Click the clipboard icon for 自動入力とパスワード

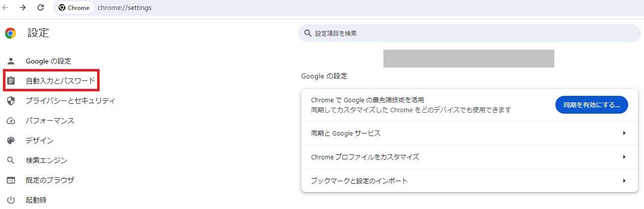coord(11,80)
